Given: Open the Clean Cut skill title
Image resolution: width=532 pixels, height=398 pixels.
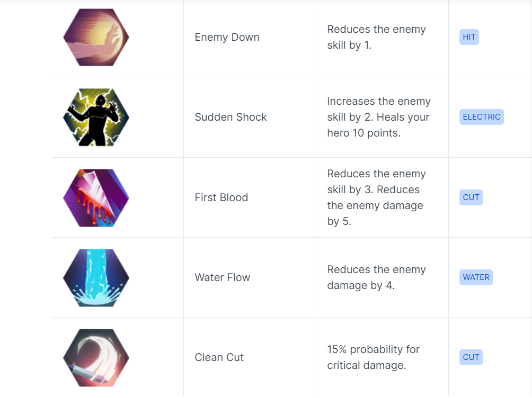Looking at the screenshot, I should [x=219, y=357].
